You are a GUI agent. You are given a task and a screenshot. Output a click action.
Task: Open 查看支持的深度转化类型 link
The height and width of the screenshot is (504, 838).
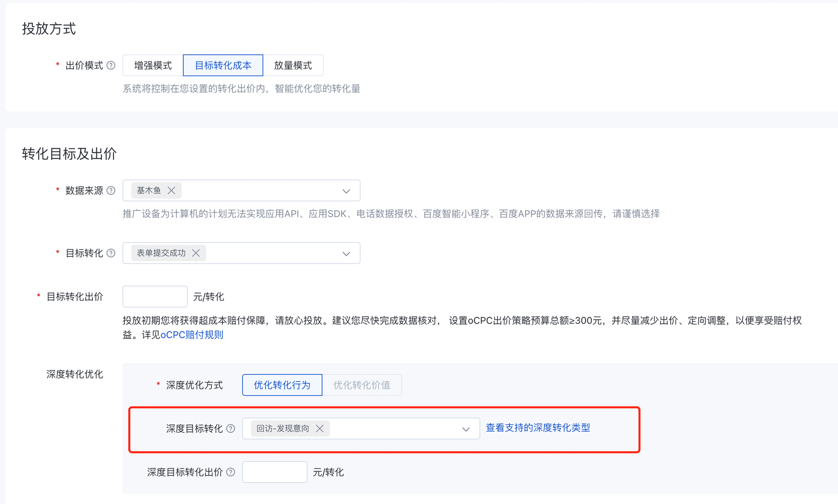tap(538, 428)
